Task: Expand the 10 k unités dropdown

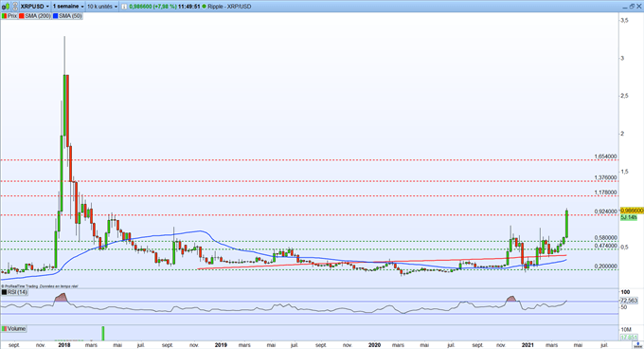Action: pos(102,7)
